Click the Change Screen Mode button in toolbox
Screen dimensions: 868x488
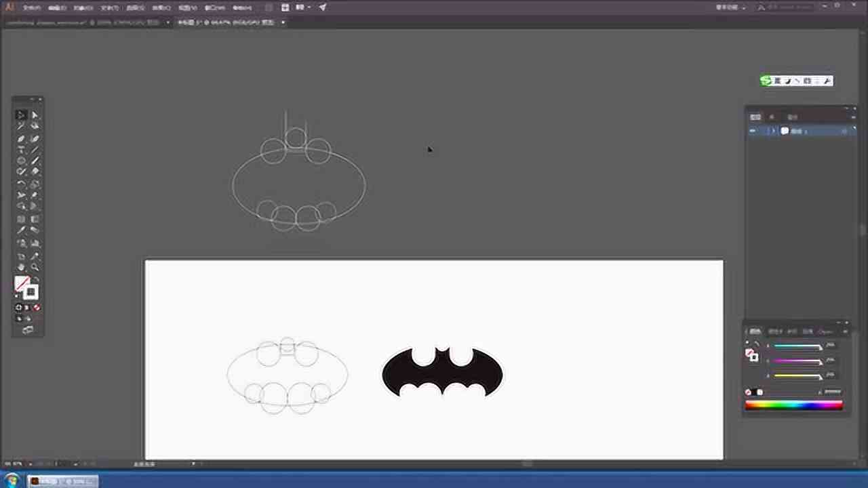[28, 330]
